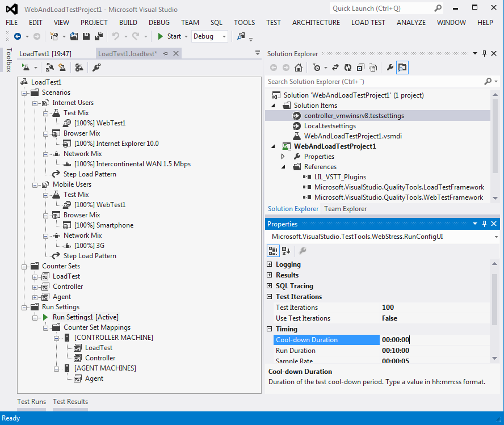Image resolution: width=504 pixels, height=425 pixels.
Task: Expand the SQL Tracing property category
Action: [x=270, y=286]
